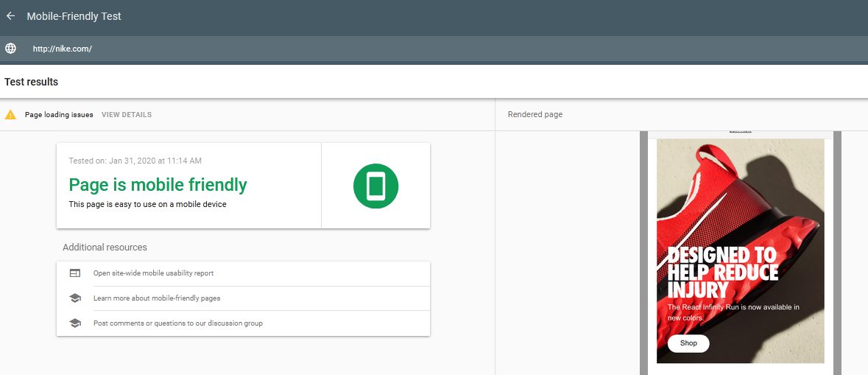868x375 pixels.
Task: Go back using the left arrow icon
Action: [10, 16]
